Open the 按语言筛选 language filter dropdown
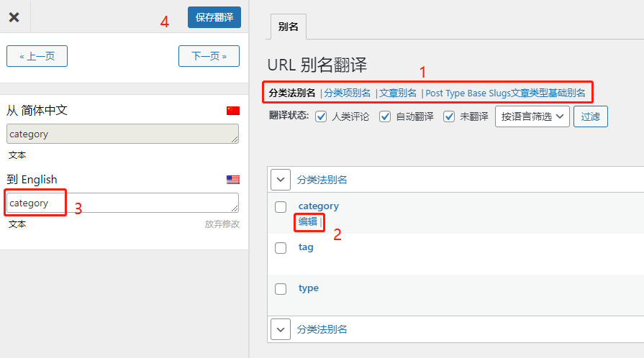The height and width of the screenshot is (358, 644). [x=532, y=116]
